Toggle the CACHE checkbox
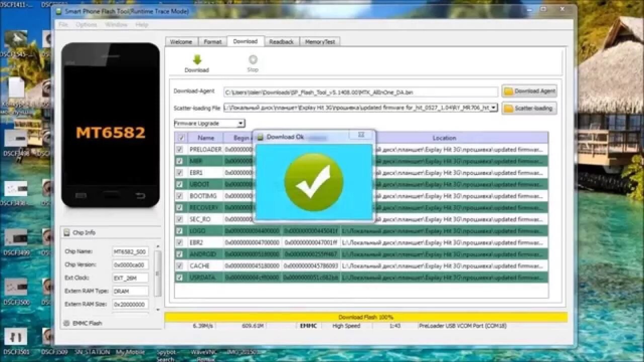644x362 pixels. [179, 265]
